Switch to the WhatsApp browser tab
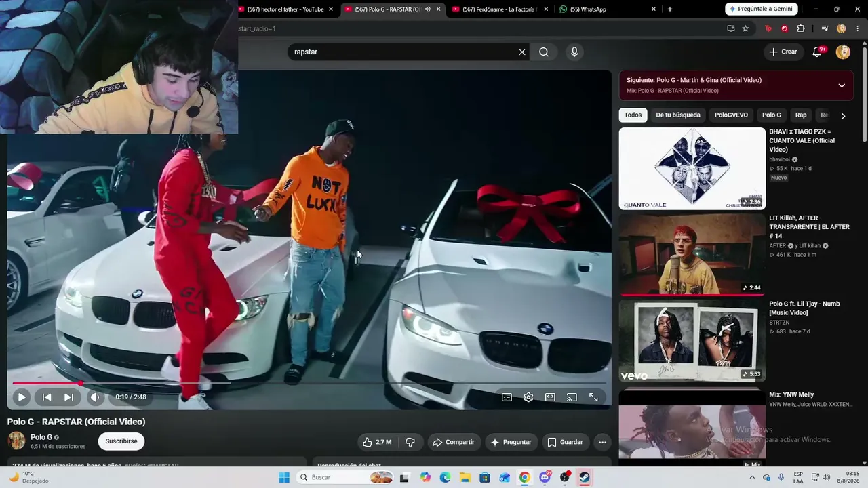 coord(608,9)
